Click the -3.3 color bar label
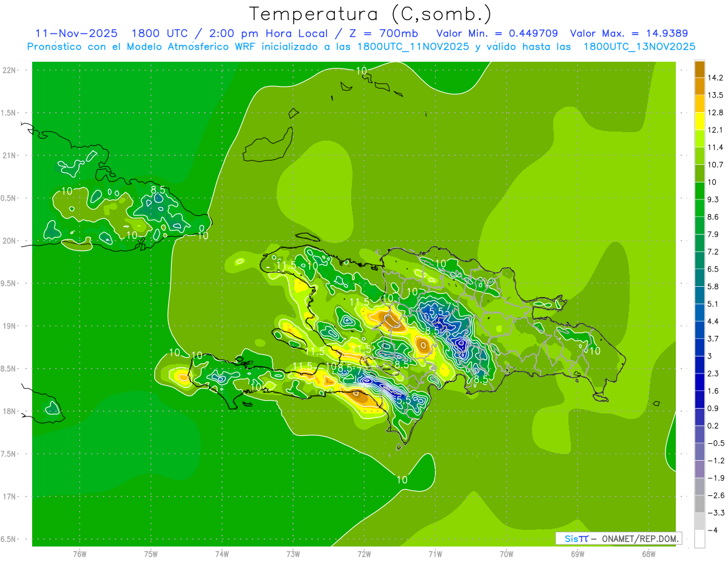The height and width of the screenshot is (562, 728). pyautogui.click(x=715, y=513)
